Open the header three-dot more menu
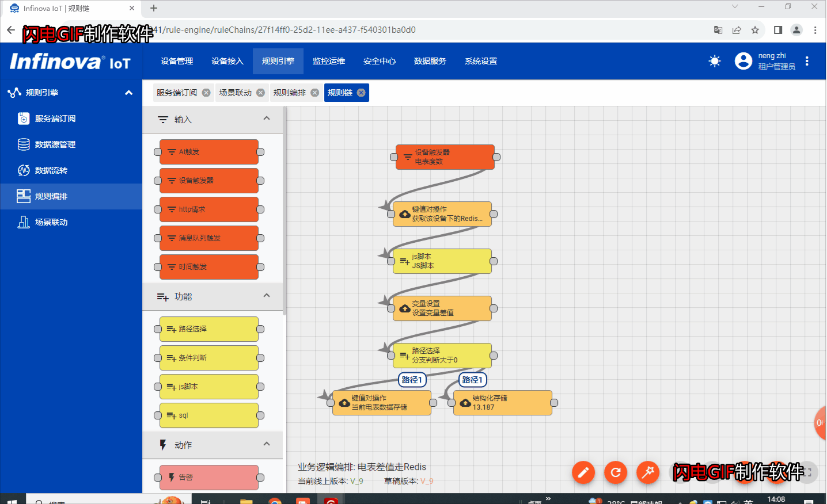The image size is (827, 504). tap(807, 61)
